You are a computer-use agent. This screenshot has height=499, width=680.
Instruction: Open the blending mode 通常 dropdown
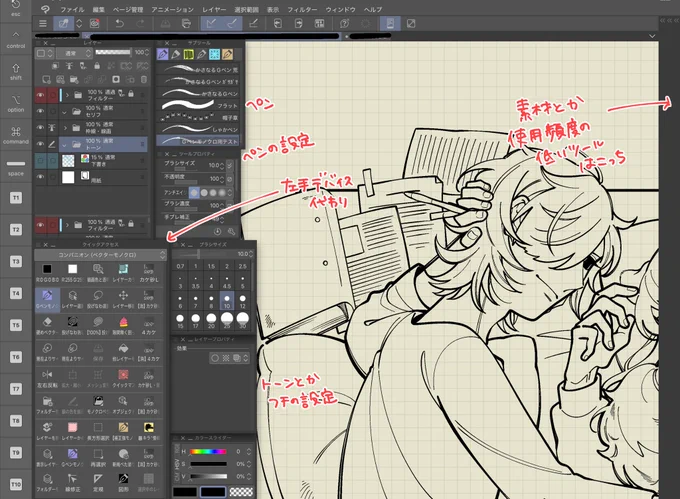[75, 53]
